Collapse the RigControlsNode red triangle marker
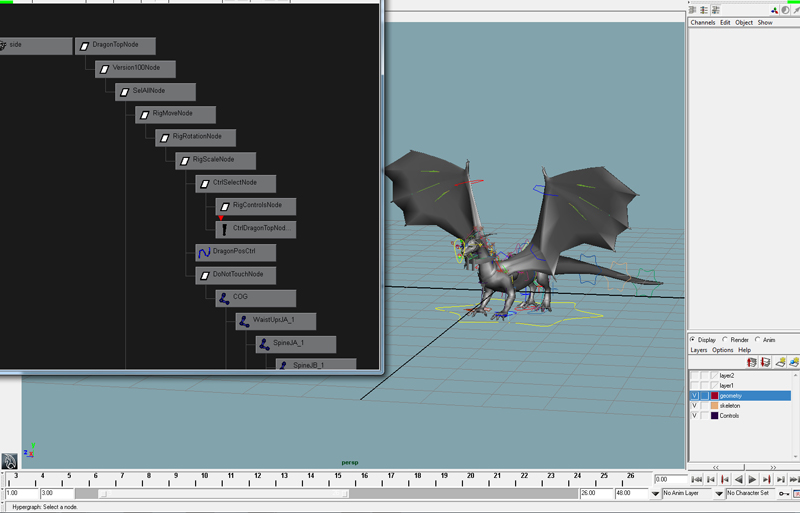Viewport: 800px width, 513px height. point(221,218)
